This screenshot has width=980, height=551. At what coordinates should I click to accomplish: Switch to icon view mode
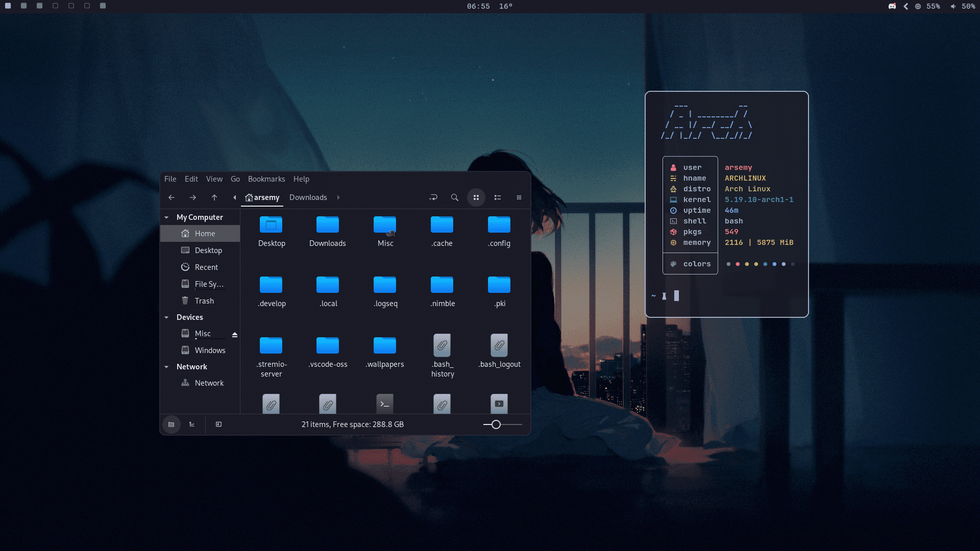click(476, 197)
